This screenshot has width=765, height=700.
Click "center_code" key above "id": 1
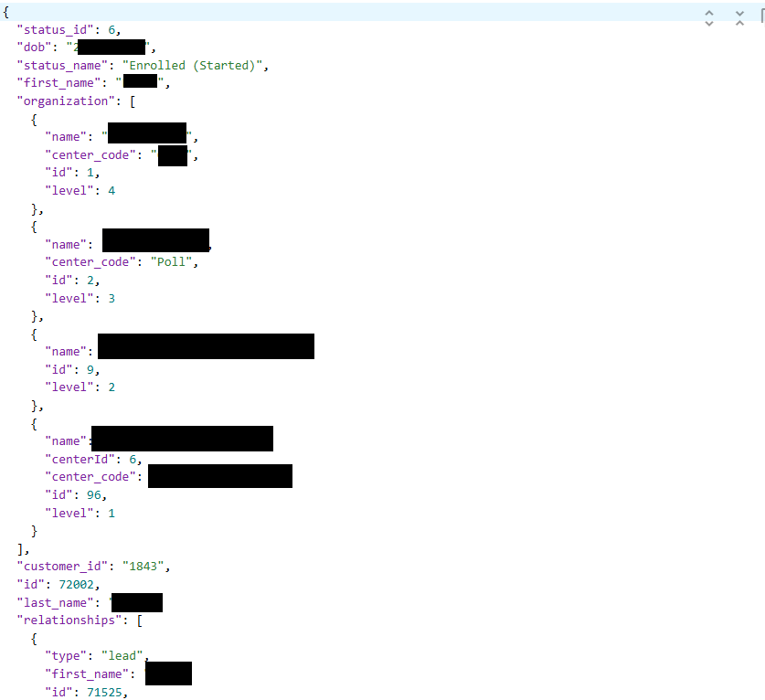point(90,155)
